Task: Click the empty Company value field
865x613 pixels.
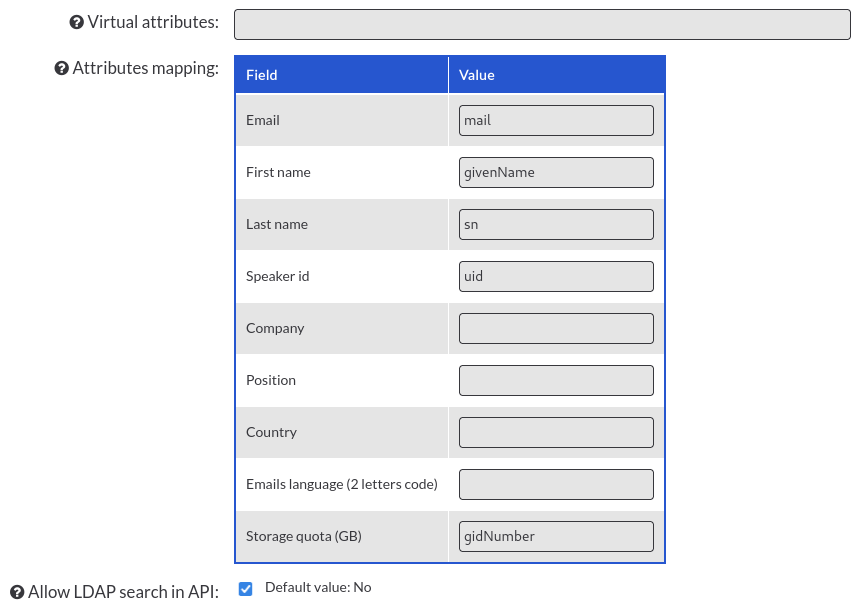Action: 556,328
